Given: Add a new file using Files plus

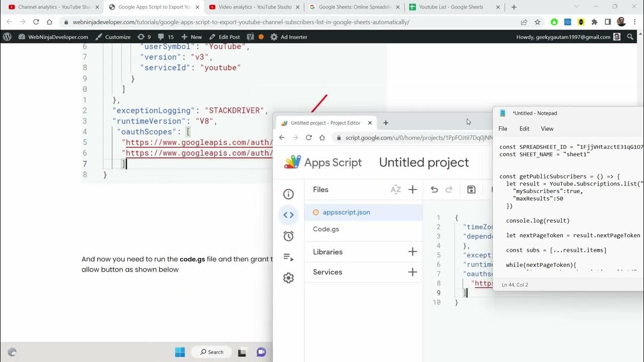Looking at the screenshot, I should (413, 190).
